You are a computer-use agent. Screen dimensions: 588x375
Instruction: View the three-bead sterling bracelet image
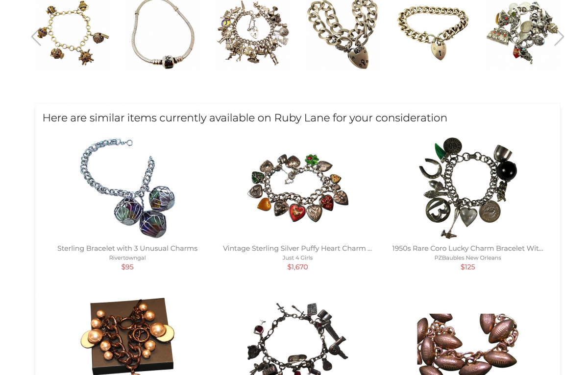point(127,188)
